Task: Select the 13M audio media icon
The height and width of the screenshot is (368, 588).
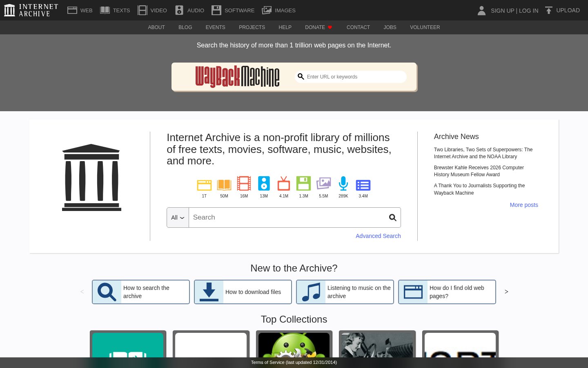Action: click(264, 184)
